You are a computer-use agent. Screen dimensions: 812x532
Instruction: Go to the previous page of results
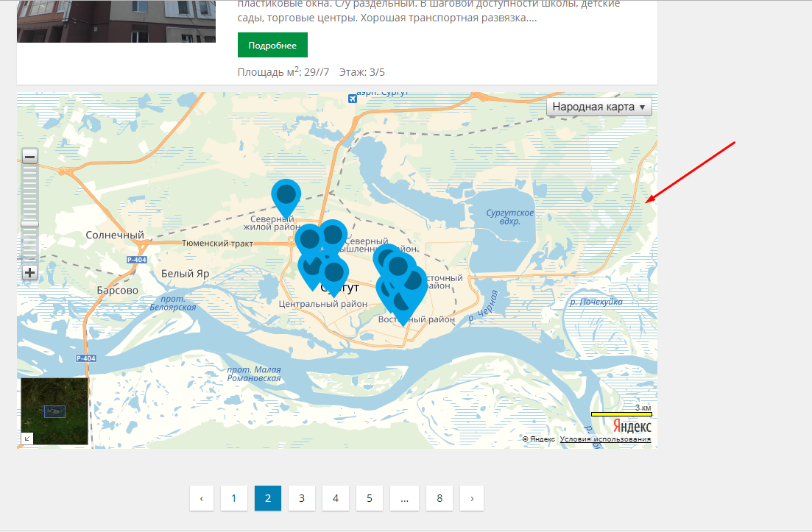(202, 498)
